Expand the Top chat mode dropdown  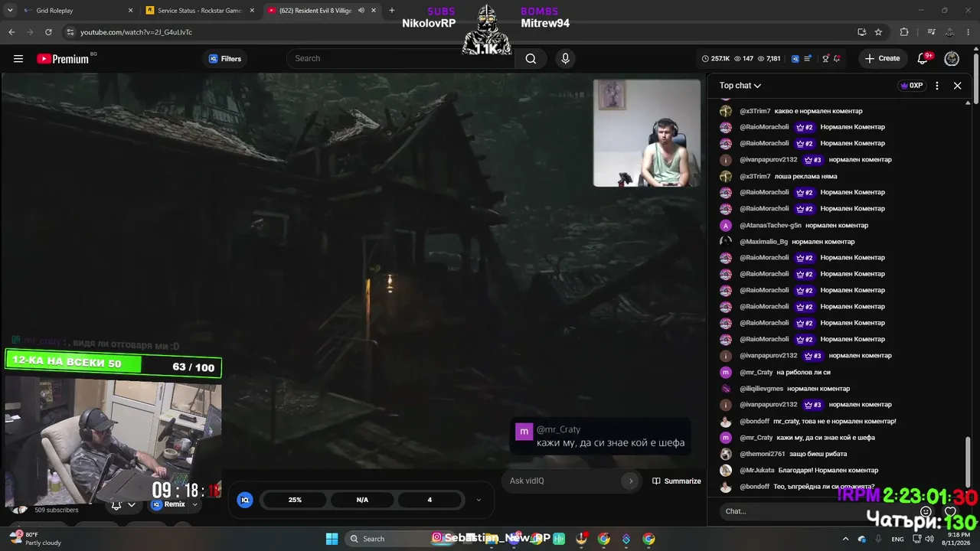[740, 86]
